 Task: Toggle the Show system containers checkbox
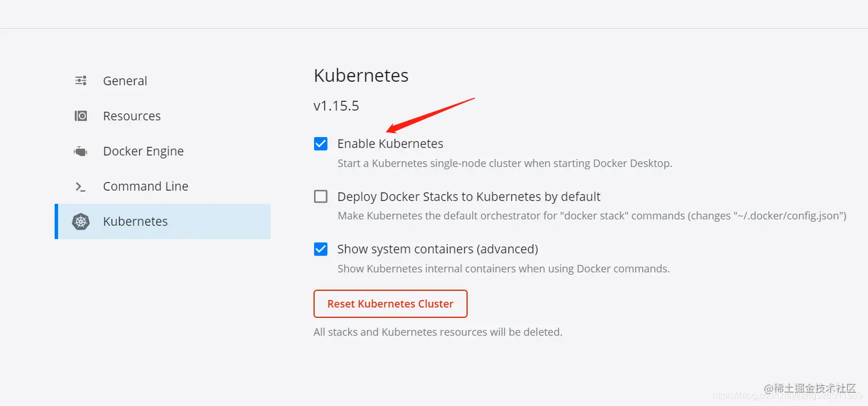coord(321,249)
